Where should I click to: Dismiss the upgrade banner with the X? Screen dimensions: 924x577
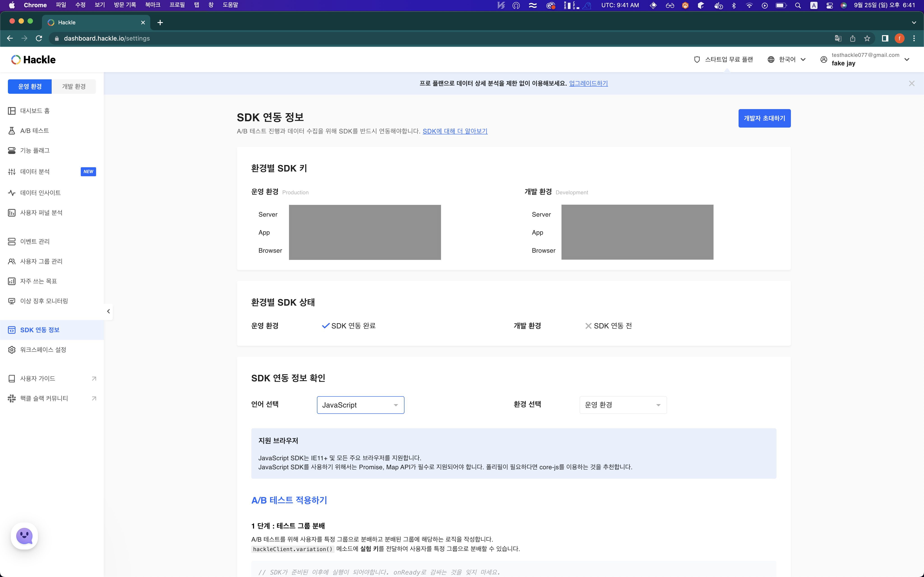pos(911,83)
